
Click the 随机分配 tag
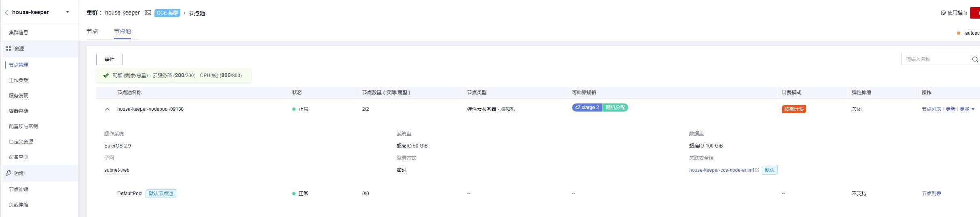pyautogui.click(x=615, y=107)
